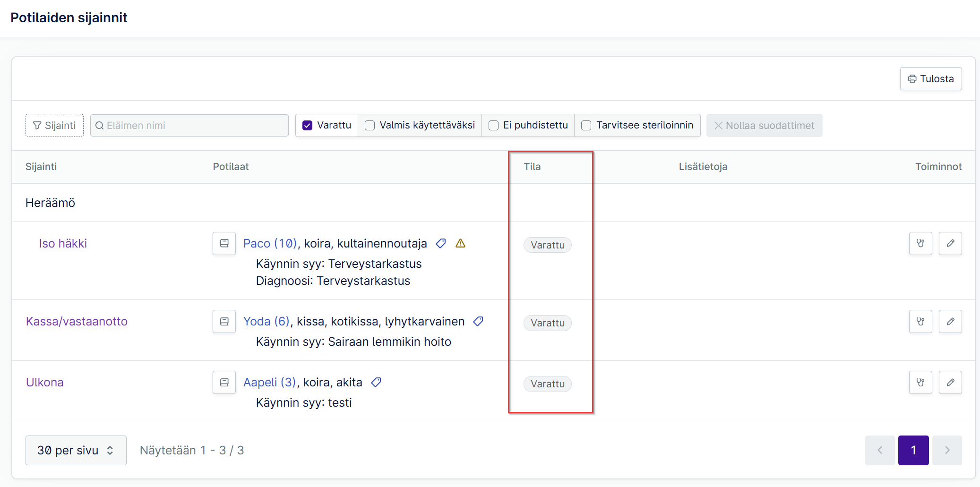Screen dimensions: 980x487
Task: Click the Tulosta print button
Action: click(x=931, y=78)
